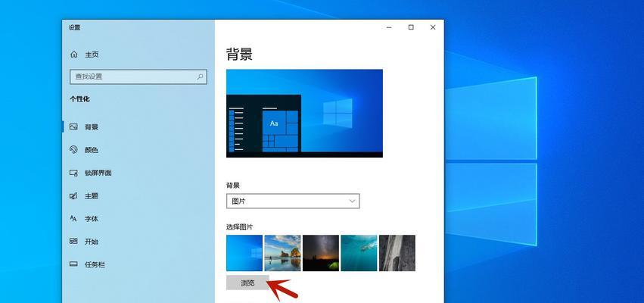
Task: Select the underwater swimmer wallpaper thumbnail
Action: (359, 253)
